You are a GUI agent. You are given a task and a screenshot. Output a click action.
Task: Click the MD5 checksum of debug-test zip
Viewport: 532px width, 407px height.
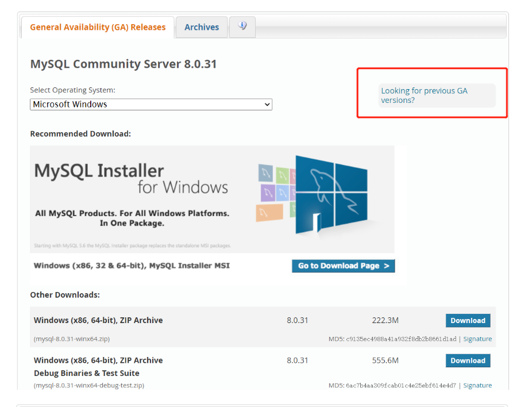click(x=392, y=385)
